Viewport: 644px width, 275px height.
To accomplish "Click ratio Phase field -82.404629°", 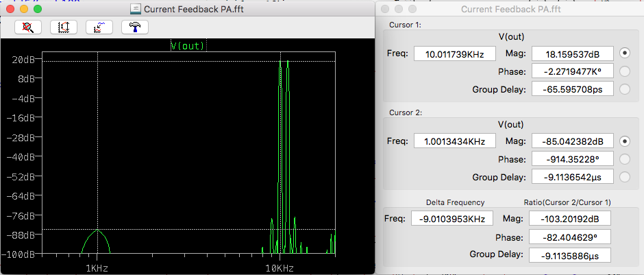I will 569,237.
